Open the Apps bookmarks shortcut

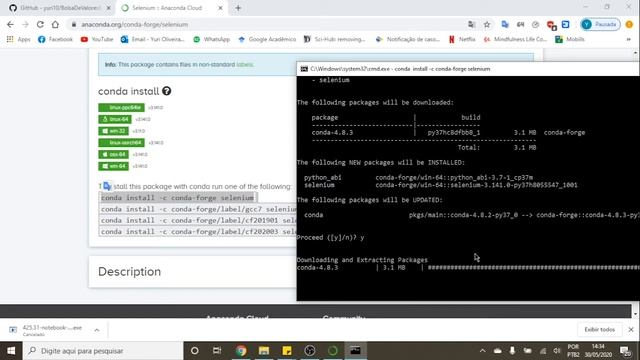click(x=19, y=39)
